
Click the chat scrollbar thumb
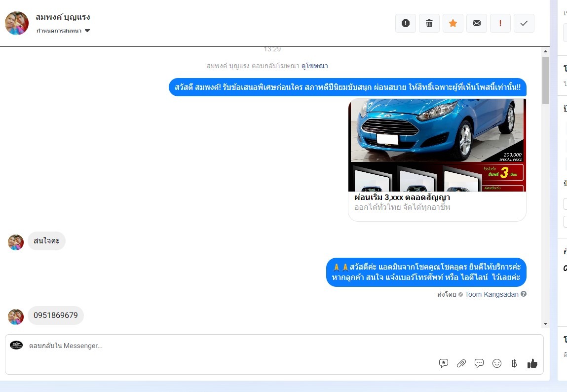pos(545,80)
